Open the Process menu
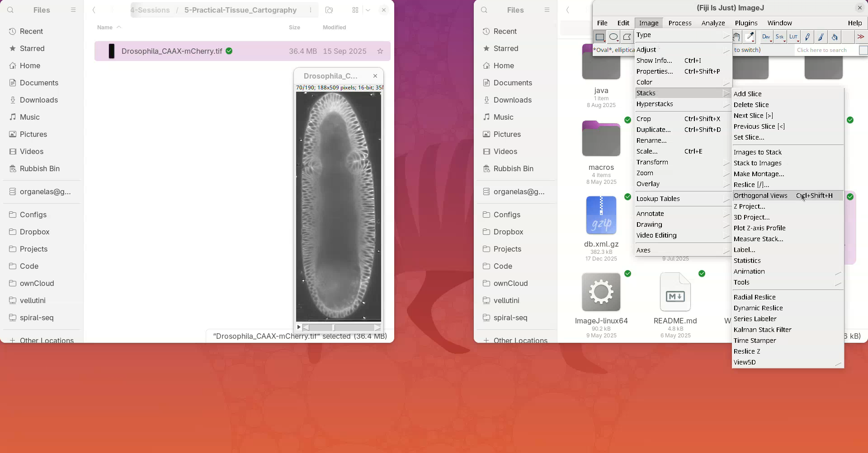Screen dimensions: 868x453 679,23
